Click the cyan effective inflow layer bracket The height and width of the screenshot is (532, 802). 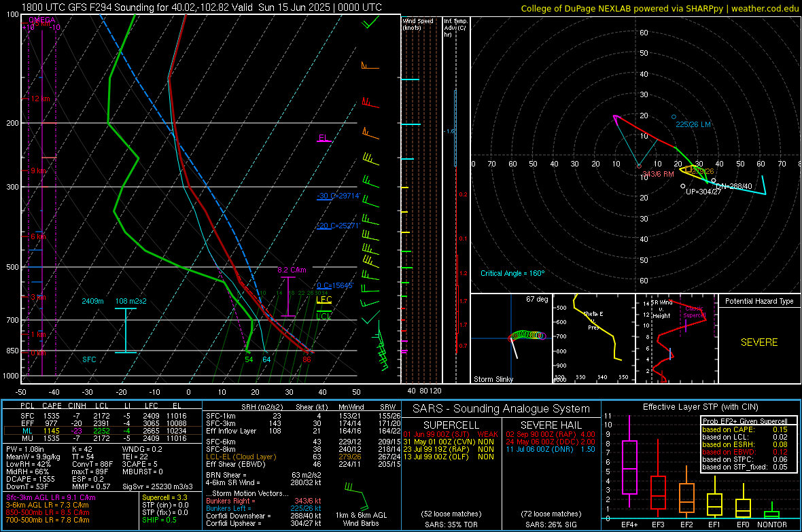tap(126, 330)
